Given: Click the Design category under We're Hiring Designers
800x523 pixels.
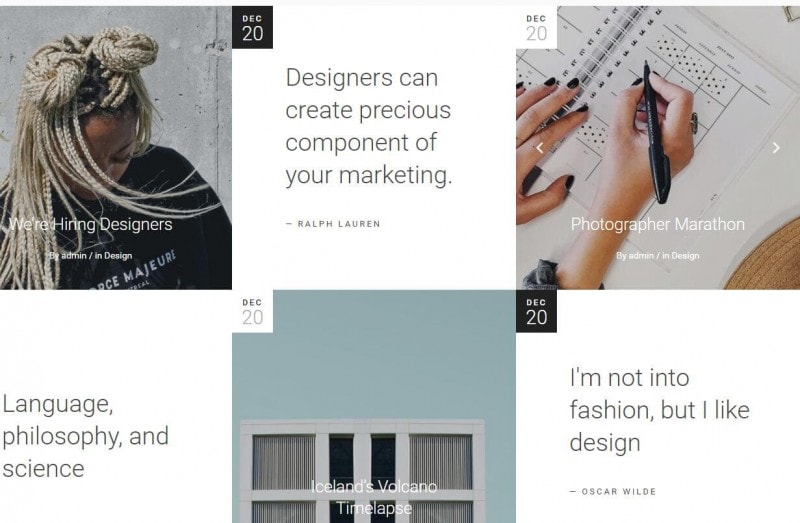Looking at the screenshot, I should tap(118, 255).
